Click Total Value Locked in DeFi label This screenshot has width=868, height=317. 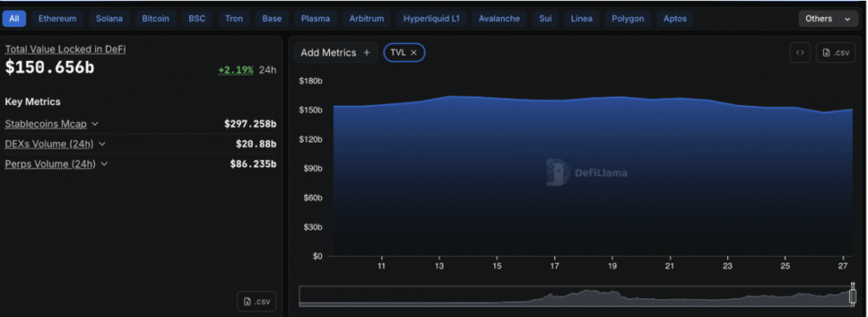[65, 48]
